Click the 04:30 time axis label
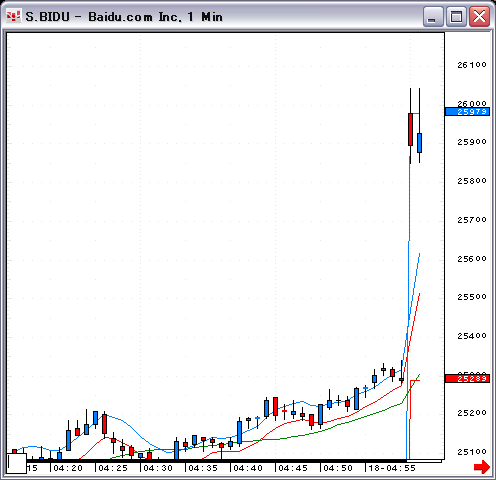This screenshot has width=496, height=480. [158, 468]
